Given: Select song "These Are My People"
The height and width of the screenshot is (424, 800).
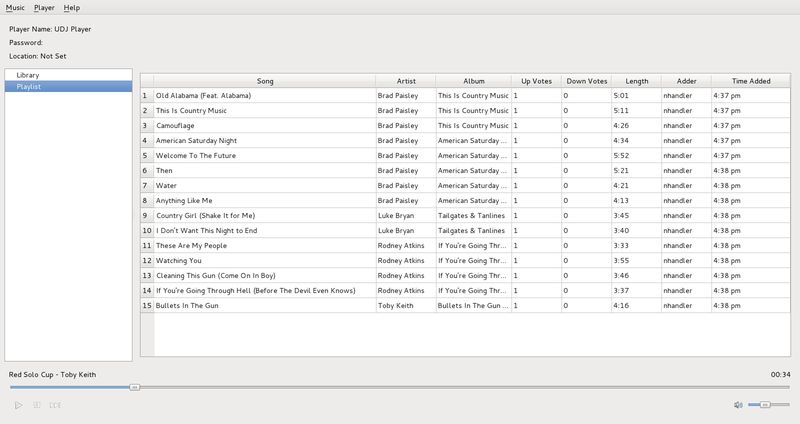Looking at the screenshot, I should (x=191, y=245).
